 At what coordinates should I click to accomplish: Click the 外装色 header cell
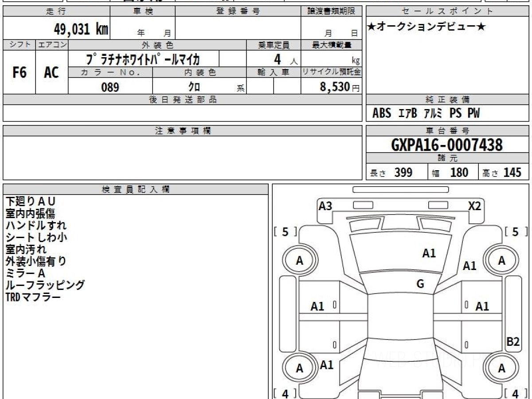click(157, 45)
